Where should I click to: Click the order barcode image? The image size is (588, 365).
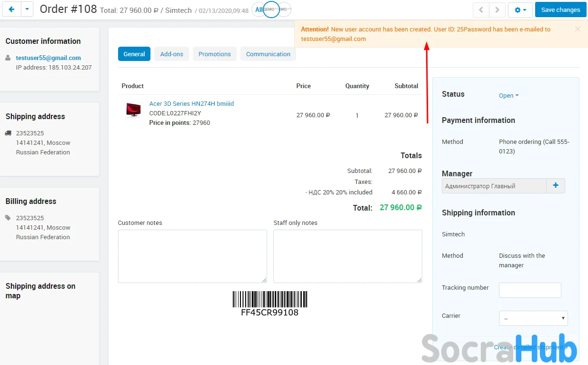270,299
